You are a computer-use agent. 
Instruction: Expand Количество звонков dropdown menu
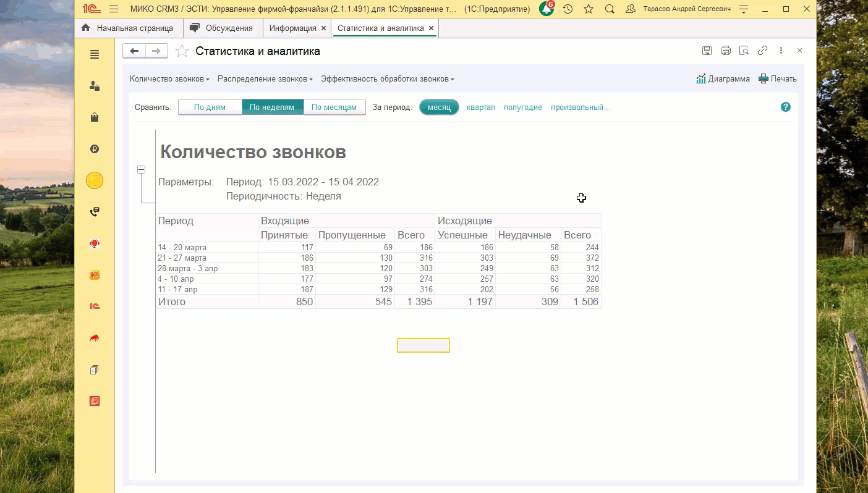pyautogui.click(x=169, y=79)
